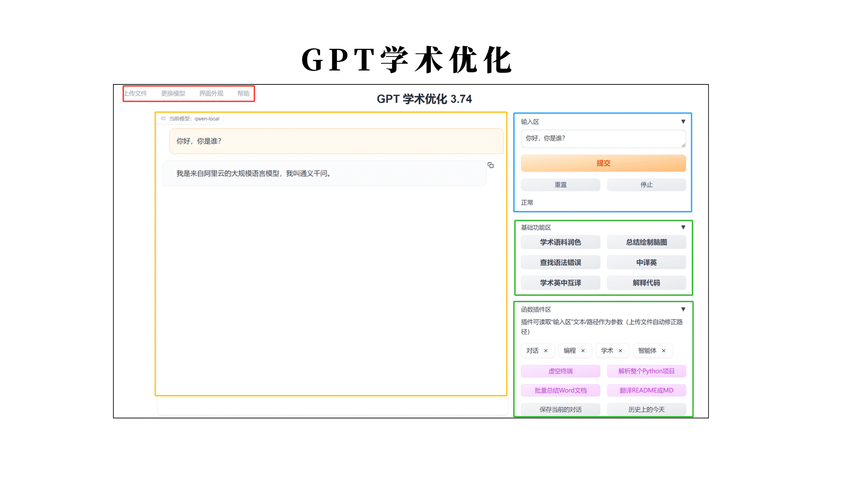Click the 中译英 translate button

pos(646,262)
